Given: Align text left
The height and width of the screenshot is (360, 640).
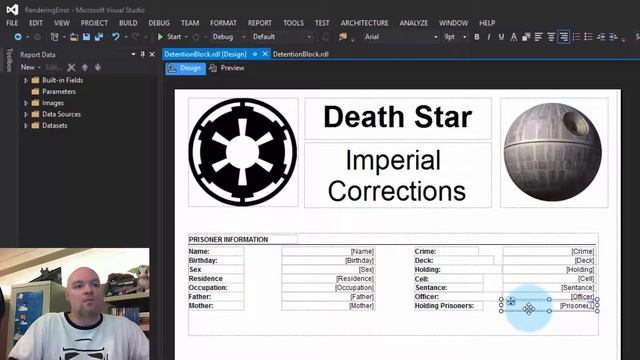Looking at the screenshot, I should (x=538, y=37).
